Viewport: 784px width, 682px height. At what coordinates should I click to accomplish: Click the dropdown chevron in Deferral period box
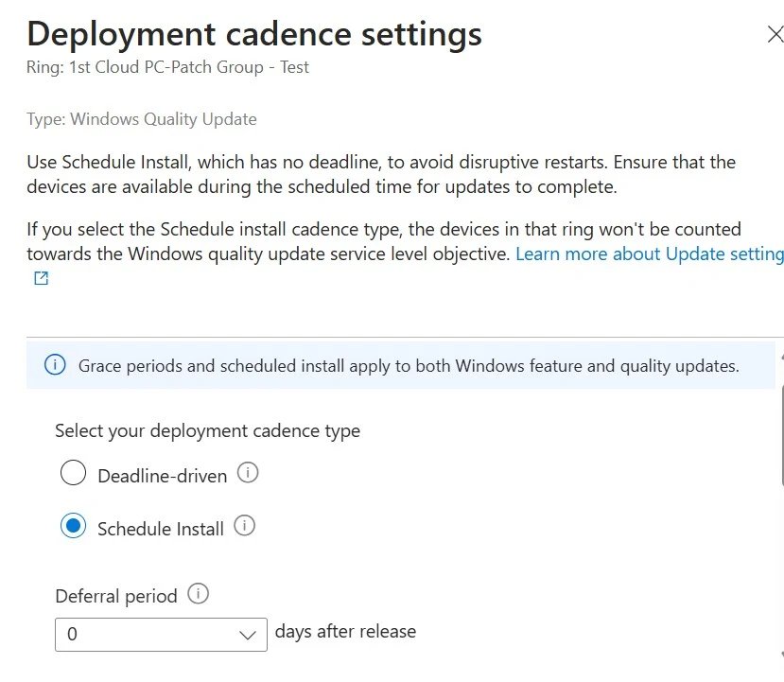pyautogui.click(x=248, y=635)
